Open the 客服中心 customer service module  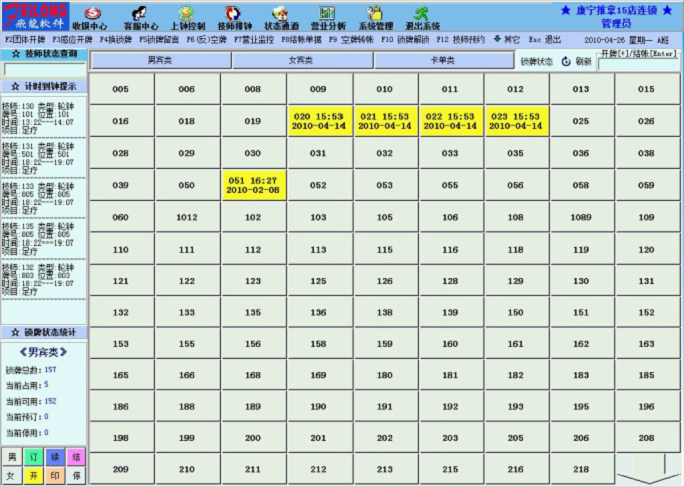tap(140, 17)
